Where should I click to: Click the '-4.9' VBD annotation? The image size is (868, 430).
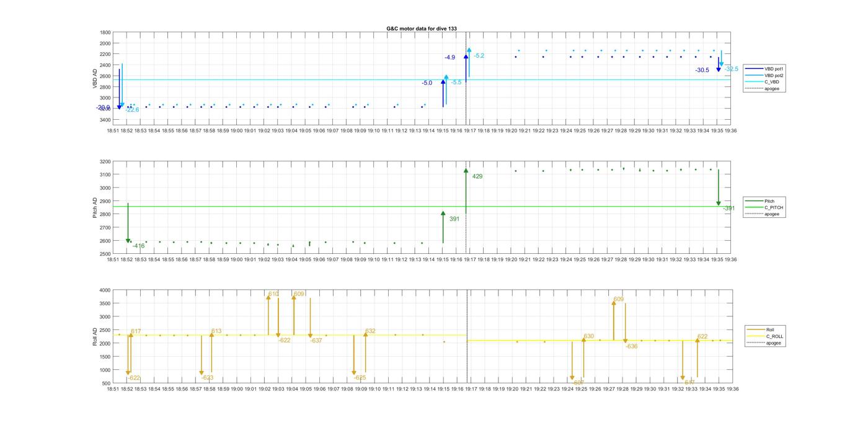449,57
